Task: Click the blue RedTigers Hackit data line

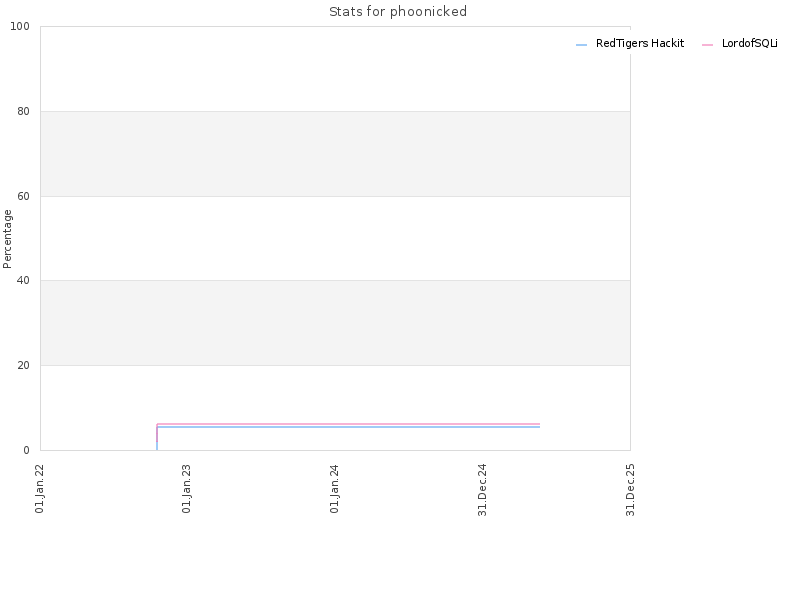Action: [x=348, y=427]
